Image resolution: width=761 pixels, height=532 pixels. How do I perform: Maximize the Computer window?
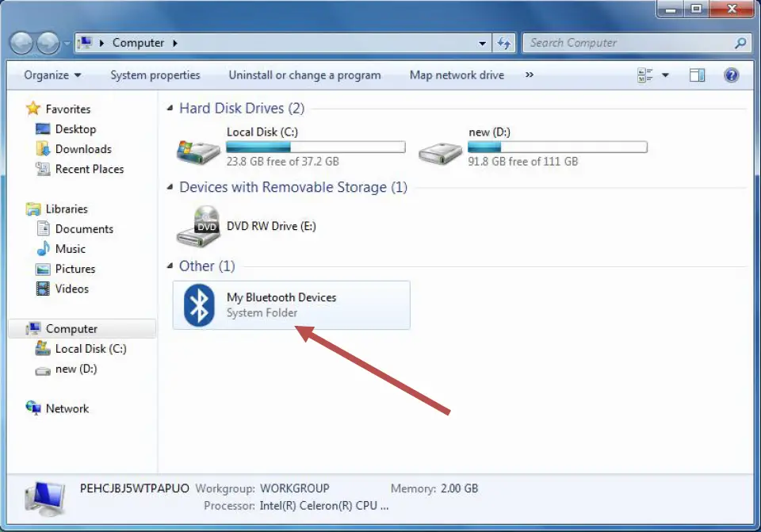[x=696, y=9]
